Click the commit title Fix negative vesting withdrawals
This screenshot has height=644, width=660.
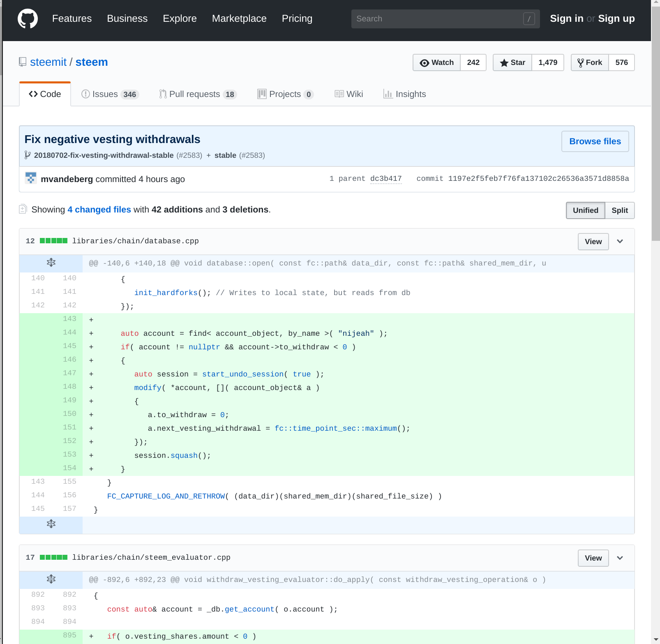[112, 139]
